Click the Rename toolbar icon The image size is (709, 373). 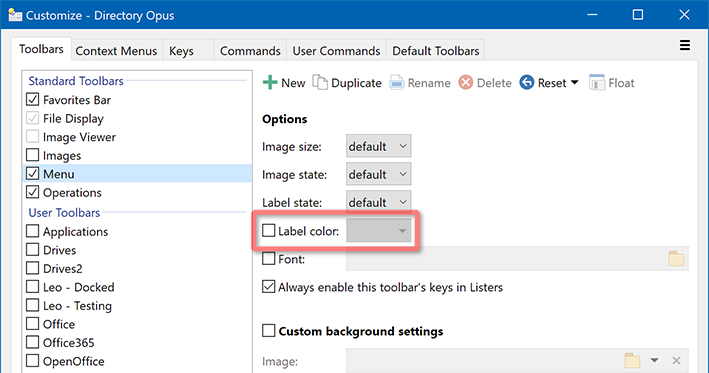(x=397, y=83)
